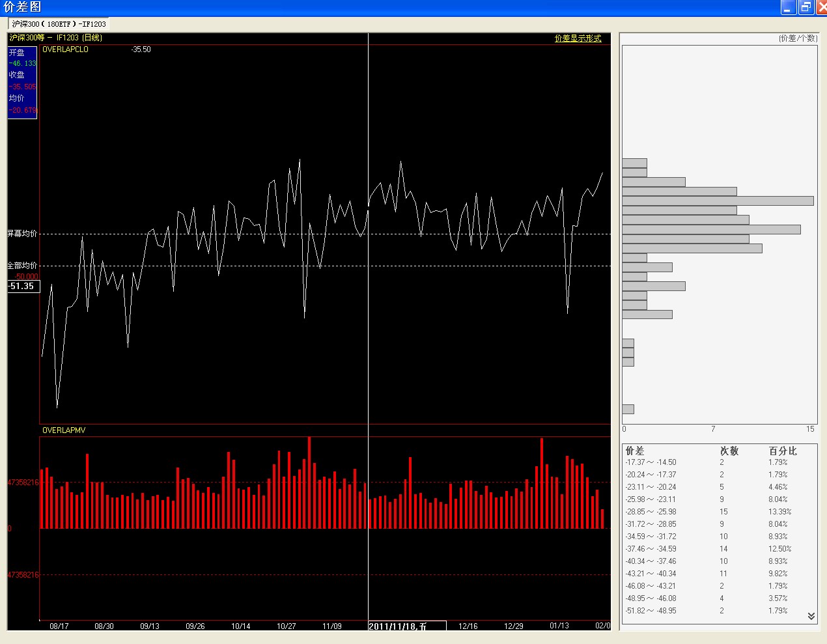Click the 价差 column header
This screenshot has height=644, width=827.
[x=634, y=451]
